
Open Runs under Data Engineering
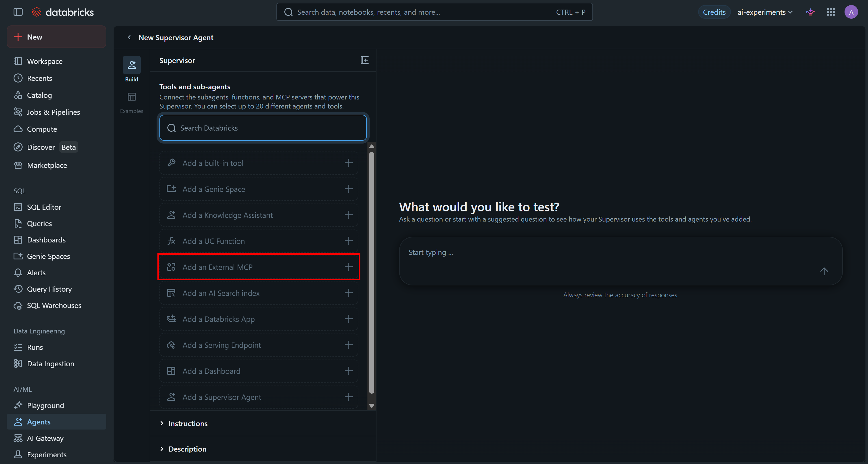(x=56, y=347)
